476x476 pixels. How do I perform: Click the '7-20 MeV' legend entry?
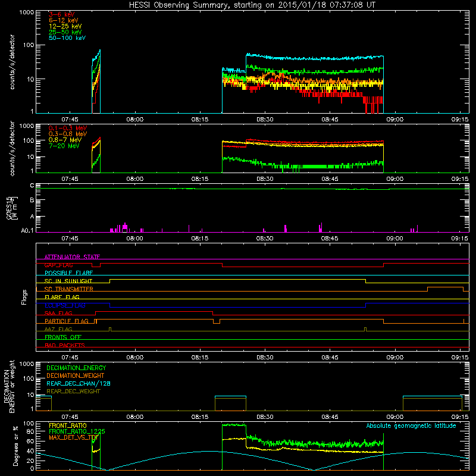click(64, 146)
